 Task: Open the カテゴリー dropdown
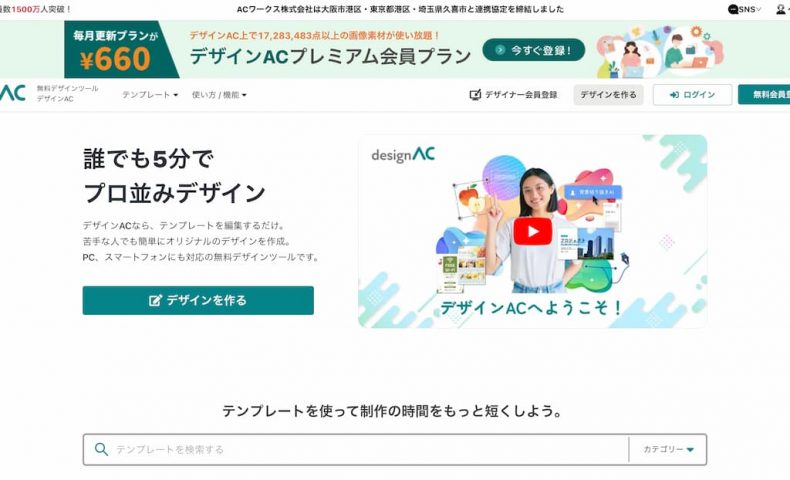click(x=668, y=449)
